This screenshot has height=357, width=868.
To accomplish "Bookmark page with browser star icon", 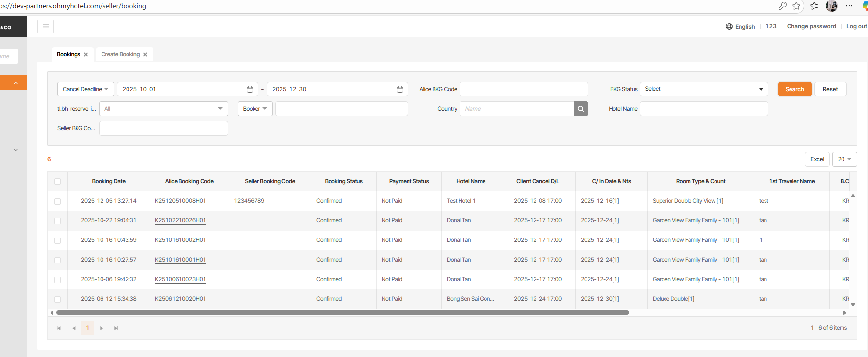I will [x=796, y=6].
